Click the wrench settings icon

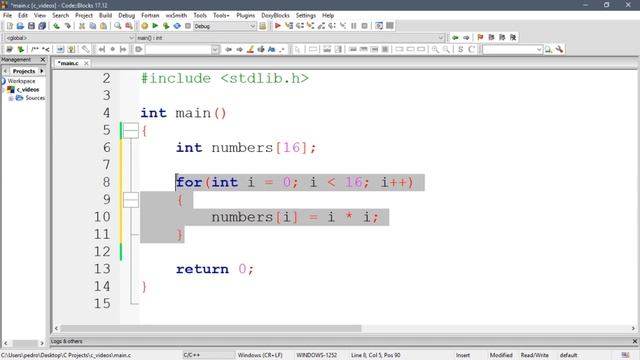point(559,49)
